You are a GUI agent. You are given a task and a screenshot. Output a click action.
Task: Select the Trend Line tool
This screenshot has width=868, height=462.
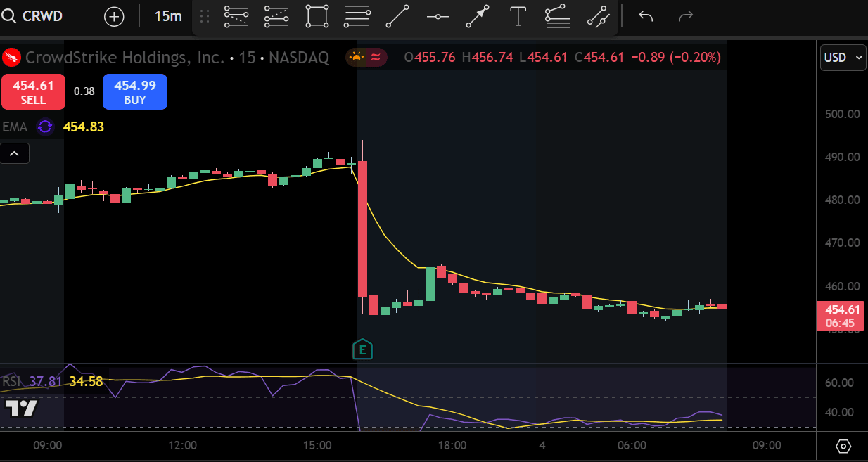click(x=397, y=16)
